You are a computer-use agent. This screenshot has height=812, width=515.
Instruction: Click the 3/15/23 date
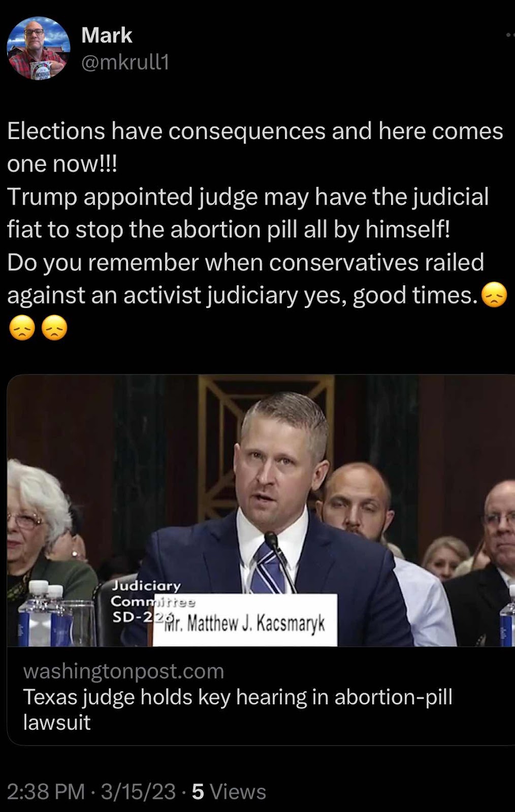138,792
